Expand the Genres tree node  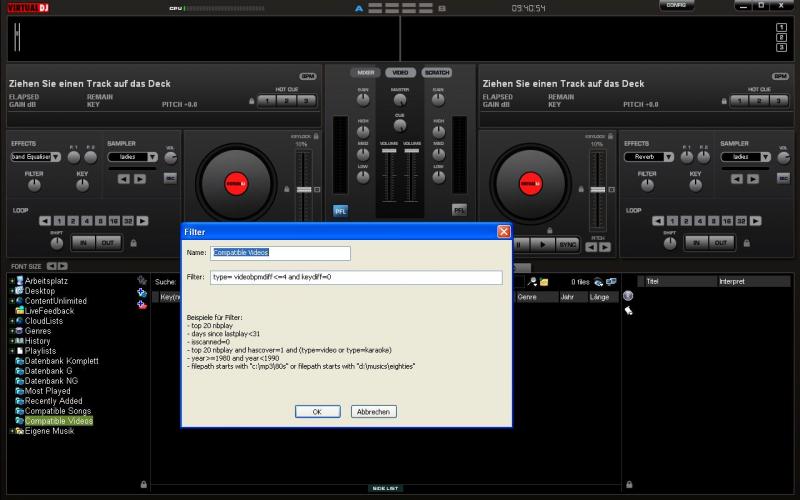click(x=12, y=331)
